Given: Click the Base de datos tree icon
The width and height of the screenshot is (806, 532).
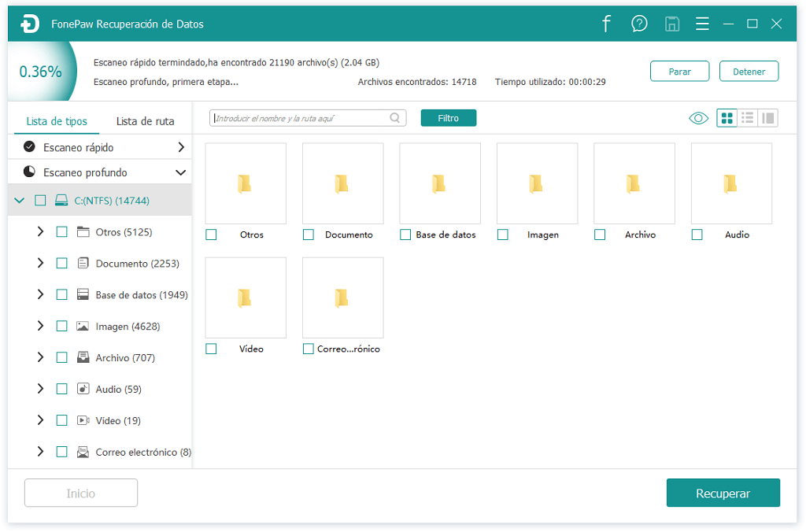Looking at the screenshot, I should pyautogui.click(x=83, y=294).
